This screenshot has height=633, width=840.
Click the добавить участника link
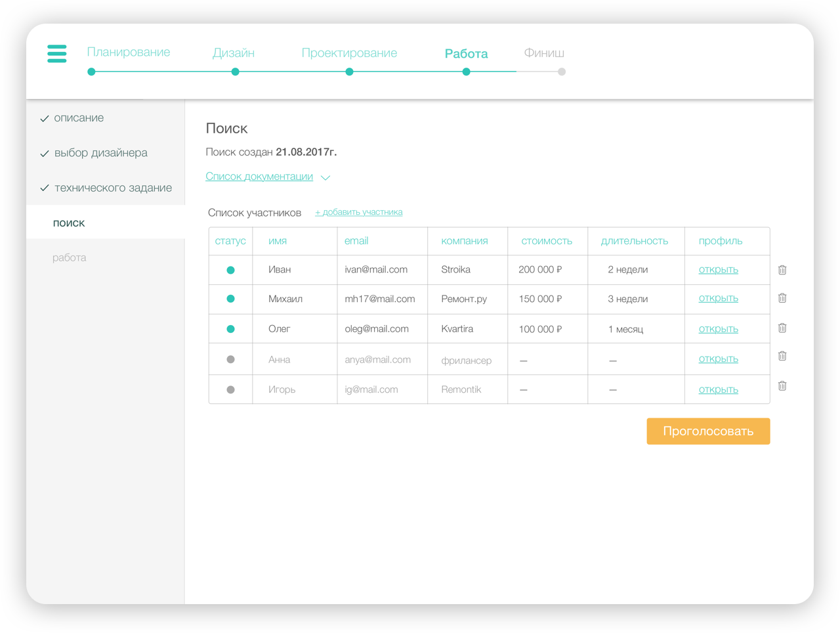(359, 212)
